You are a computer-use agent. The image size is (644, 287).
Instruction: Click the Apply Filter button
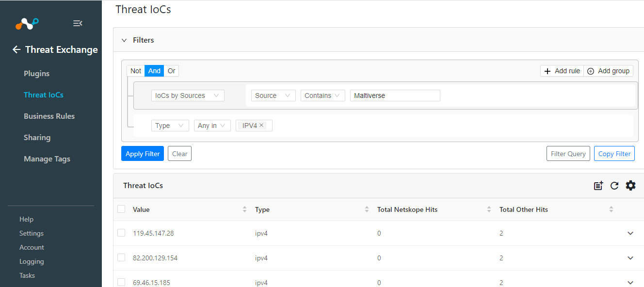(143, 154)
